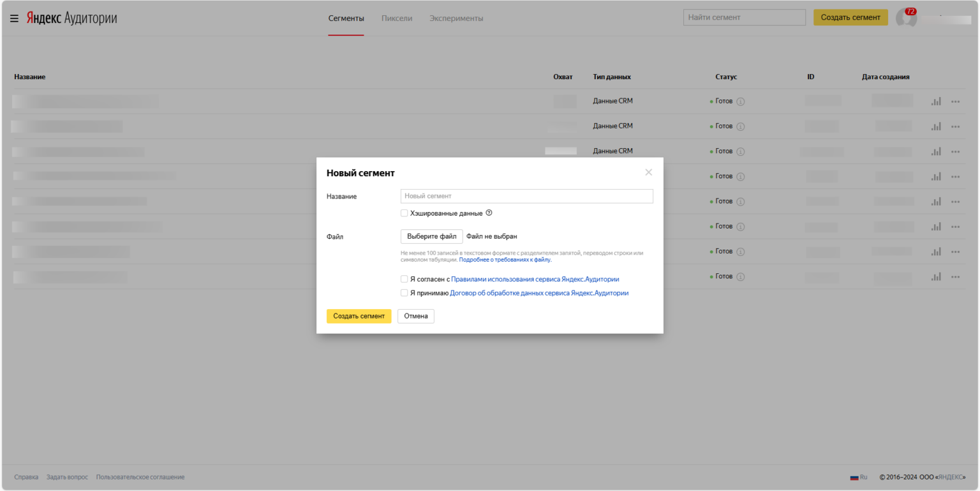Open the hamburger menu next to the Yandex logo
This screenshot has height=491, width=980.
point(14,19)
